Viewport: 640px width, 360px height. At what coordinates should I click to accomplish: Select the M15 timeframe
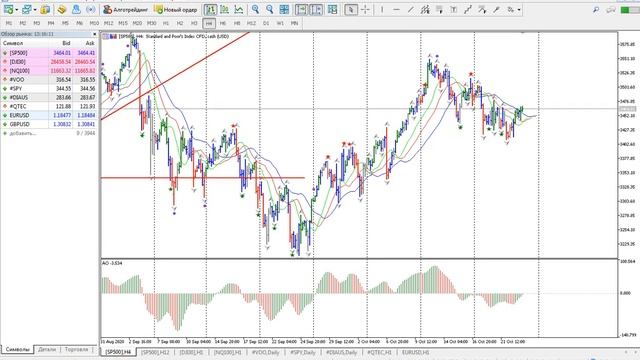[122, 23]
